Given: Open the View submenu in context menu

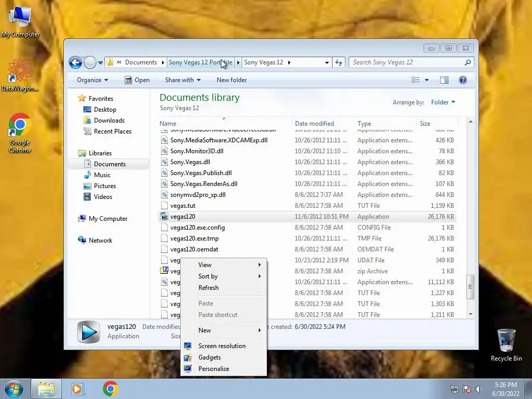Looking at the screenshot, I should tap(223, 265).
